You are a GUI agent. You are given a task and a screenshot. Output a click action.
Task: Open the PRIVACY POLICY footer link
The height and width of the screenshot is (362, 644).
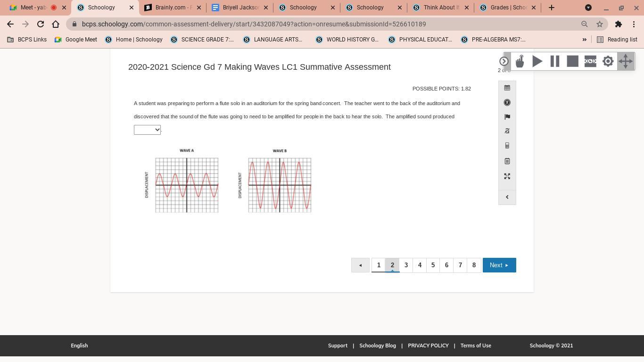(x=428, y=346)
